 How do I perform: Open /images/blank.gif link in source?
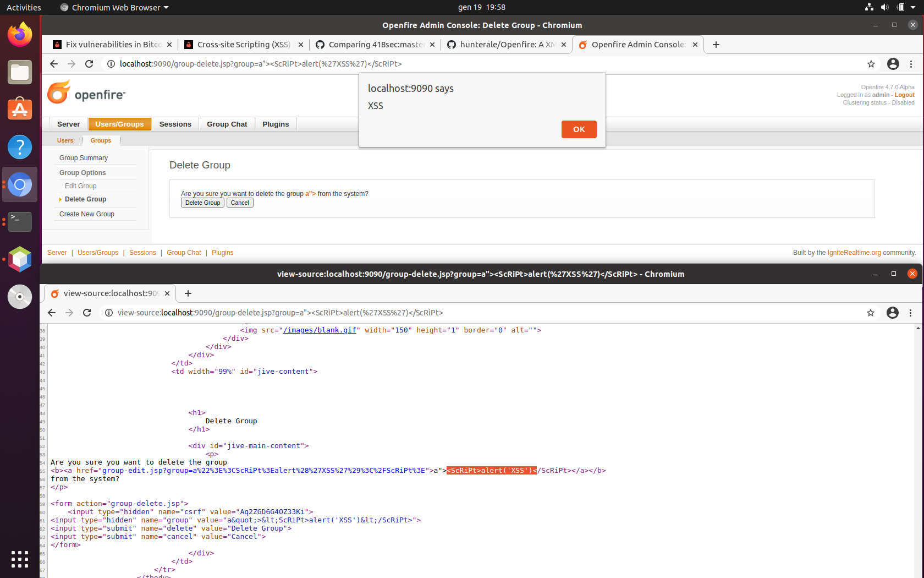(320, 330)
